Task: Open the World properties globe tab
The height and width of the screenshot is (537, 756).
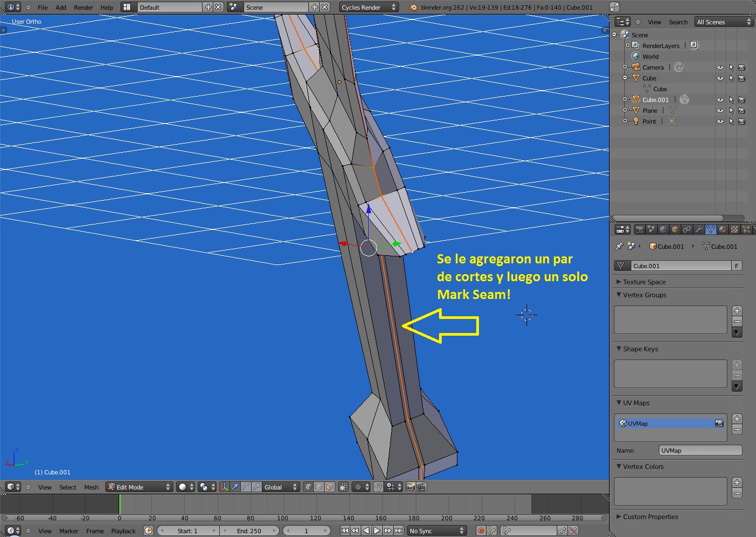Action: 663,229
